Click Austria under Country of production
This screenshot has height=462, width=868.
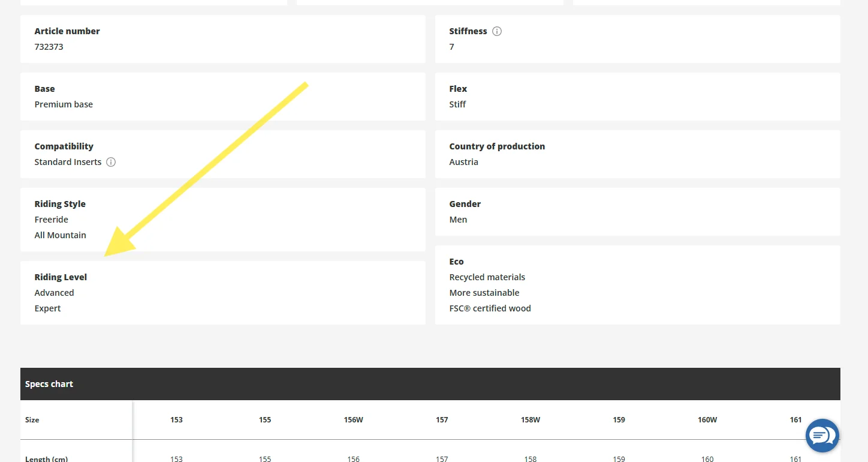coord(463,162)
